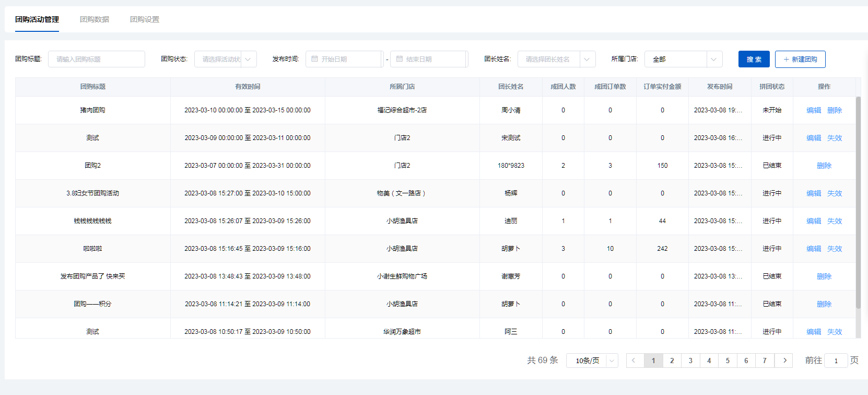Viewport: 868px width, 395px height.
Task: Click the 180*9823 cell
Action: tap(511, 166)
